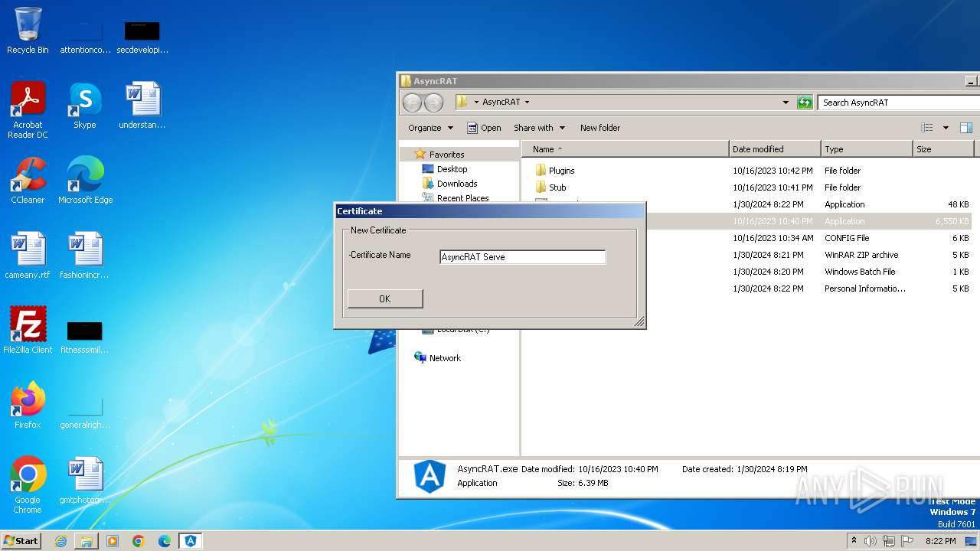This screenshot has width=980, height=551.
Task: Open Skype desktop shortcut
Action: 85,106
